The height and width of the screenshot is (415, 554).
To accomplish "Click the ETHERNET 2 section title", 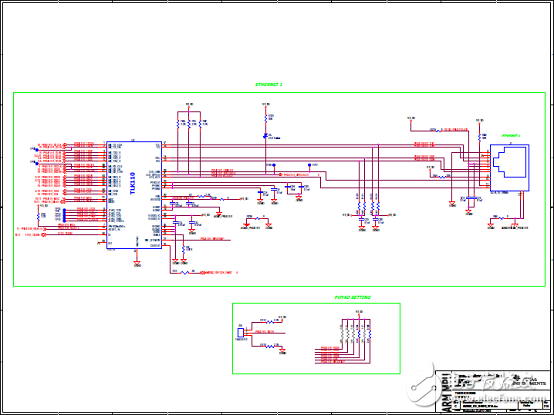I will [x=269, y=85].
